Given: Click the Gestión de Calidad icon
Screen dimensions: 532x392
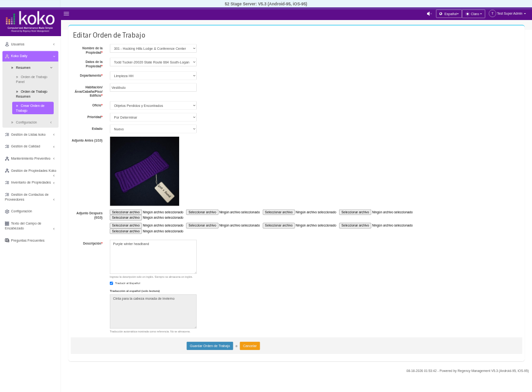Looking at the screenshot, I should [x=7, y=146].
